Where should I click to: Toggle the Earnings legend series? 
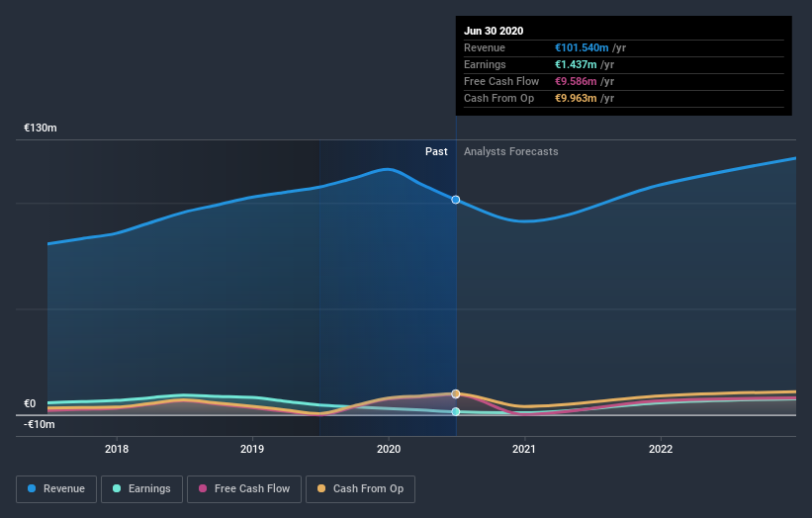point(141,489)
